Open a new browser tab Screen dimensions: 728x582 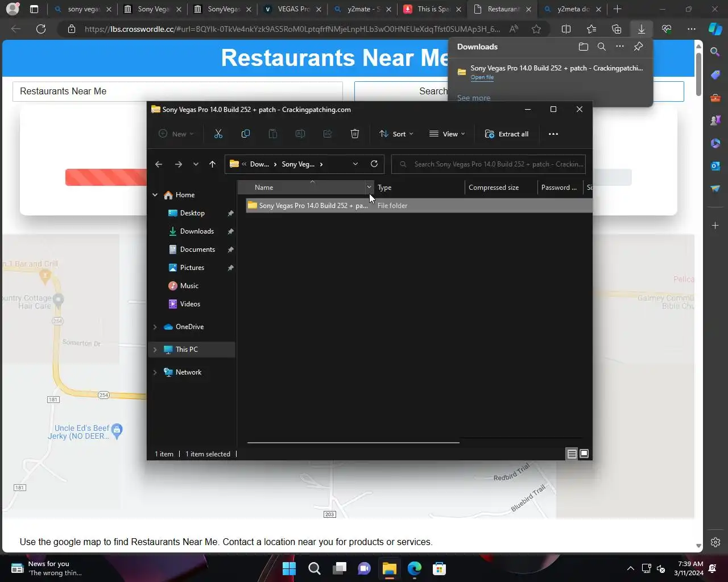pyautogui.click(x=618, y=9)
